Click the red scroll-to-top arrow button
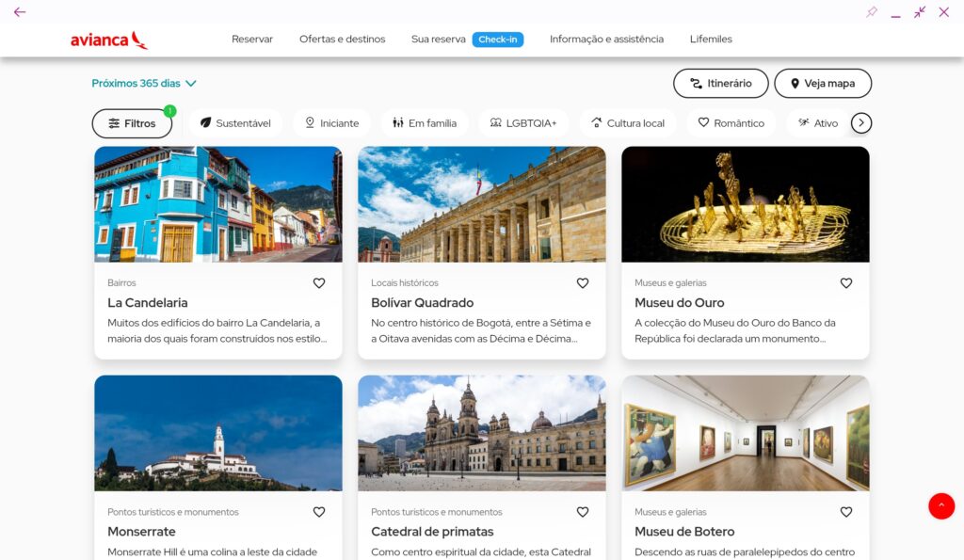This screenshot has height=560, width=964. point(940,505)
